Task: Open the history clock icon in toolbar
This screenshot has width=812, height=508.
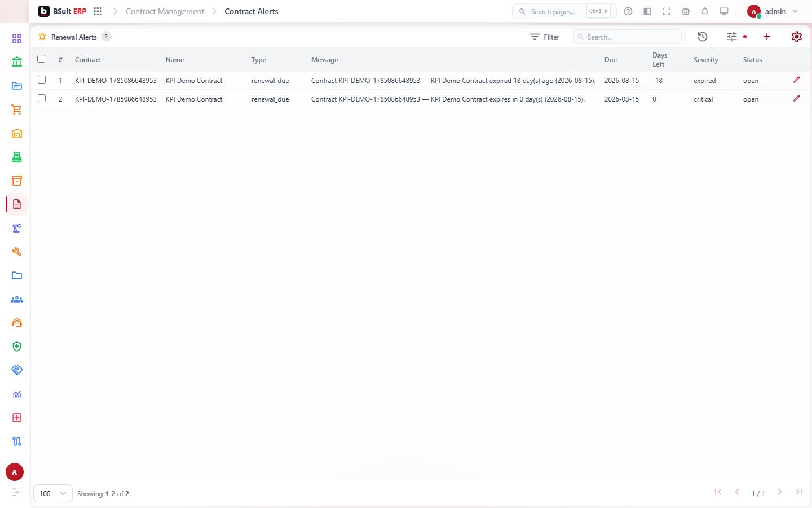Action: pos(703,37)
